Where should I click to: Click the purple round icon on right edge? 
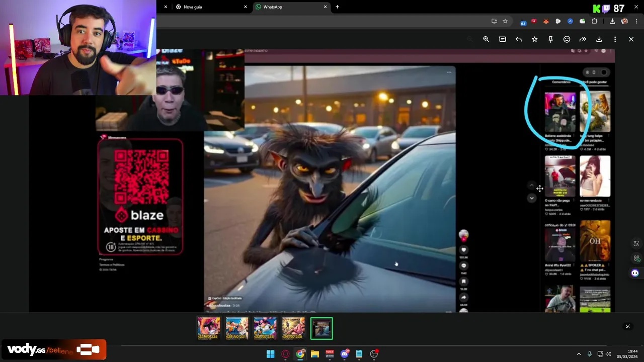click(635, 273)
